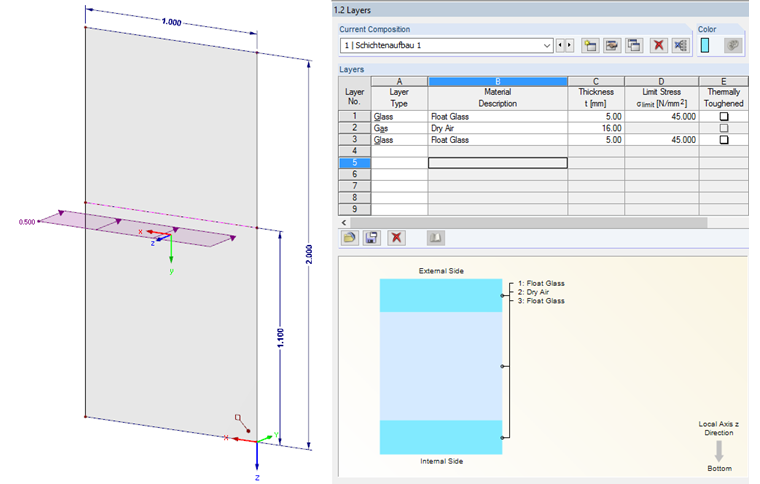Toggle Thermally Toughened for layer 3
The width and height of the screenshot is (760, 484).
(x=724, y=140)
